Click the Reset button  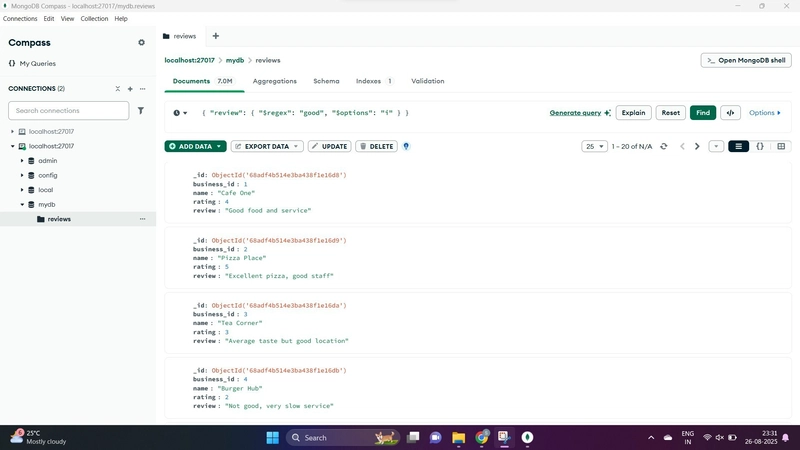670,113
